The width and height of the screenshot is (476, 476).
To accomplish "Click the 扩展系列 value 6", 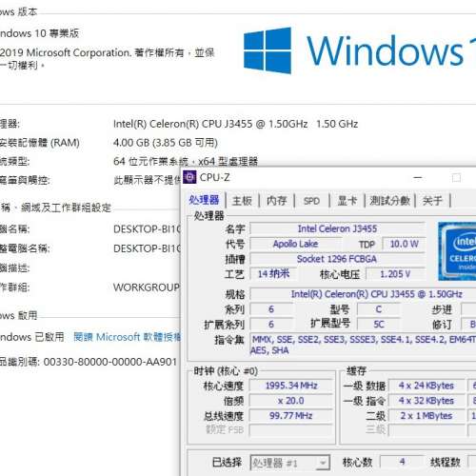I will (271, 324).
